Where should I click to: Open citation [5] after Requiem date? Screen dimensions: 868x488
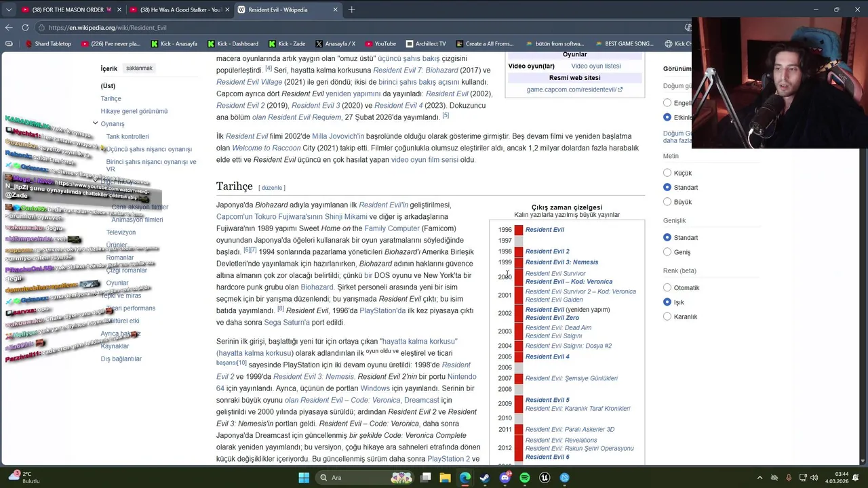click(x=446, y=115)
